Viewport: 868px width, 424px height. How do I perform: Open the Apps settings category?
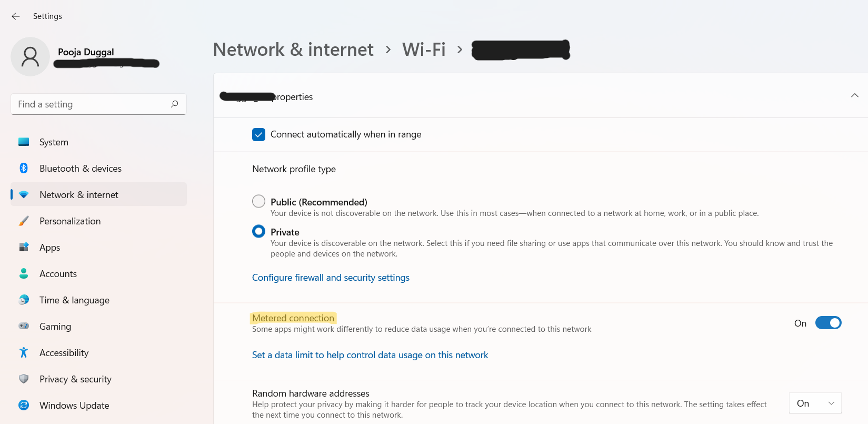pos(49,248)
